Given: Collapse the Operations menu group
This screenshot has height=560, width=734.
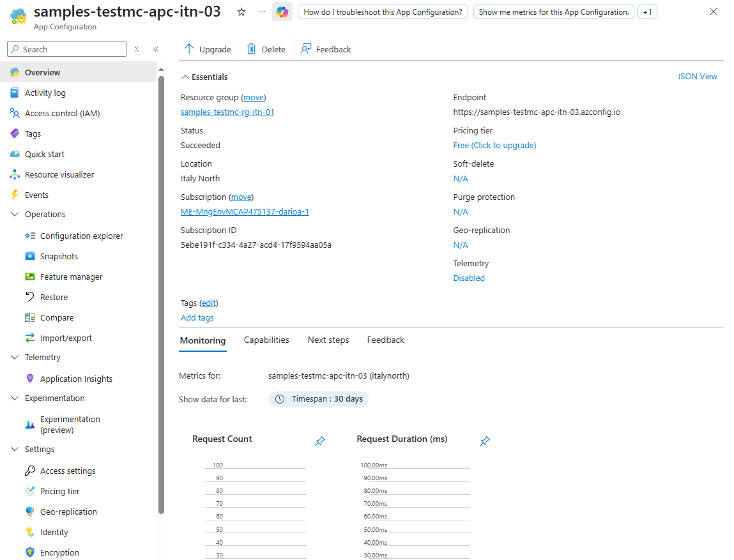Looking at the screenshot, I should (x=15, y=215).
